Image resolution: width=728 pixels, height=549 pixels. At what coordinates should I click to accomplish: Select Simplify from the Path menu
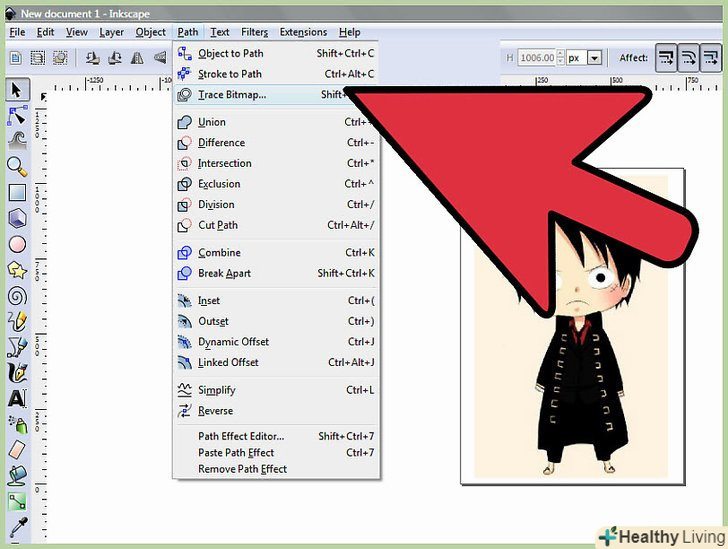[216, 390]
